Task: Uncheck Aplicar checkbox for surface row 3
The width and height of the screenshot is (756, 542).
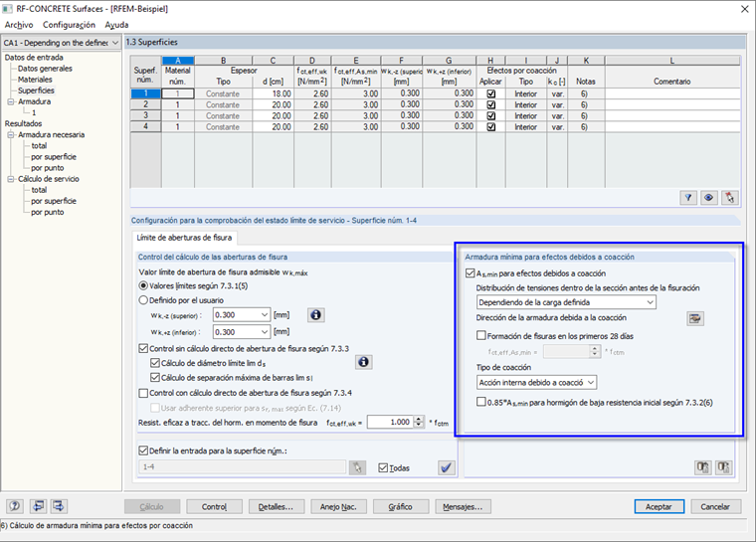Action: click(490, 115)
